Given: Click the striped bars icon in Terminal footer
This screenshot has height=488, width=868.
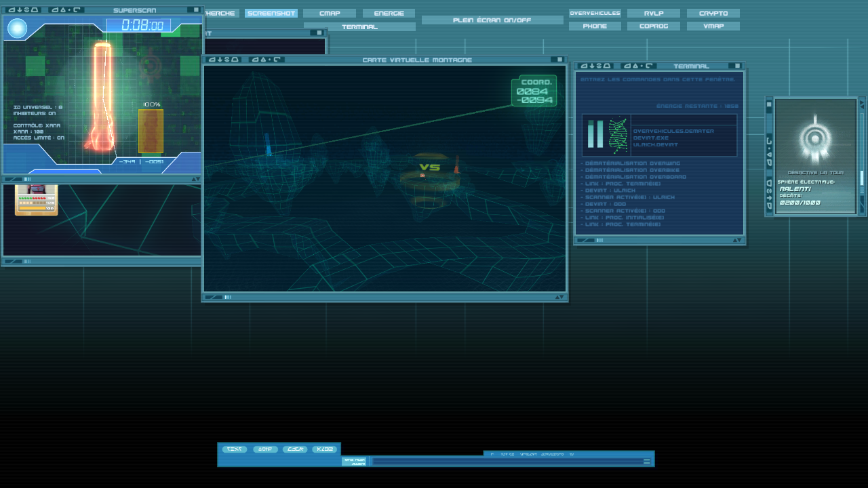Looking at the screenshot, I should coord(600,240).
